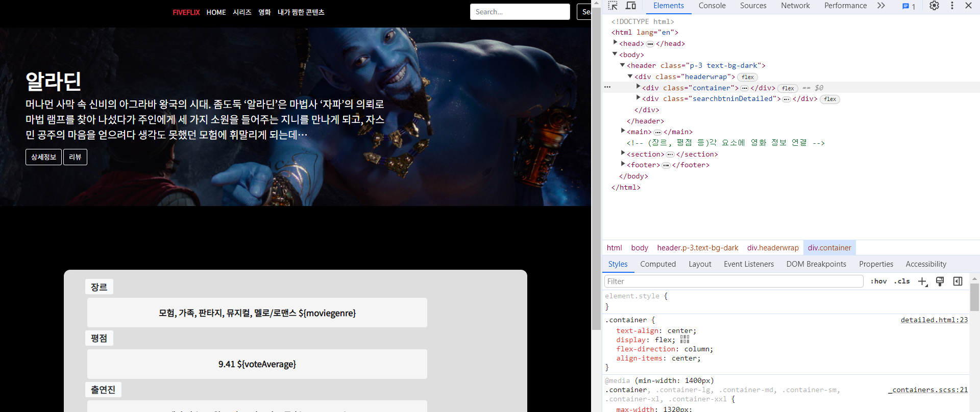Focus the Styles Filter input
The width and height of the screenshot is (980, 412).
coord(733,281)
